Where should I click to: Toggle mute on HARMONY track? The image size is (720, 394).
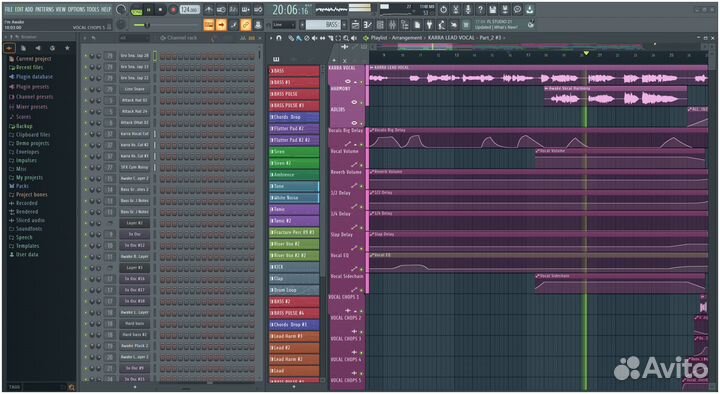click(x=361, y=103)
